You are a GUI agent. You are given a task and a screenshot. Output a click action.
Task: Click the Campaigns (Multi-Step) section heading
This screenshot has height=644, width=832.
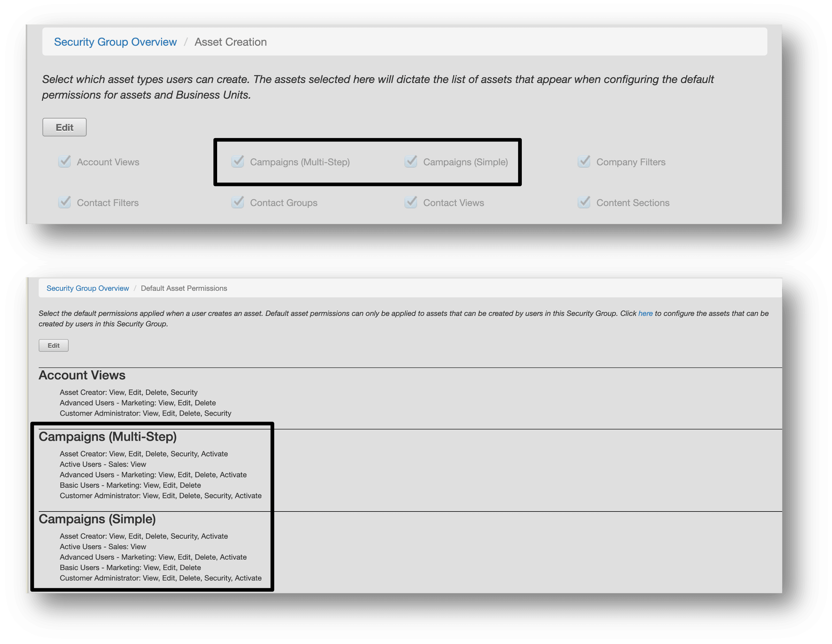click(108, 437)
